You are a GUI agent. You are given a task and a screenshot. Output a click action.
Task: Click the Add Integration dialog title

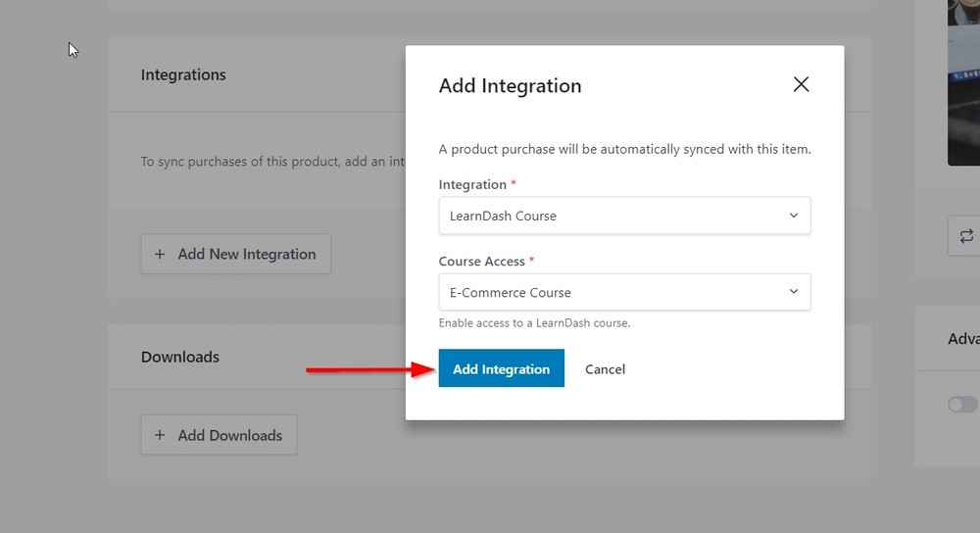click(x=510, y=85)
